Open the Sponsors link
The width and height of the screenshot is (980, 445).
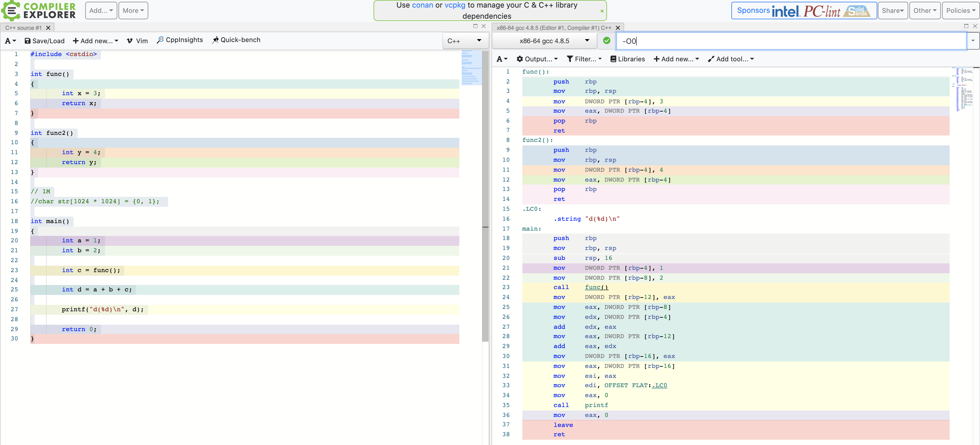[753, 11]
